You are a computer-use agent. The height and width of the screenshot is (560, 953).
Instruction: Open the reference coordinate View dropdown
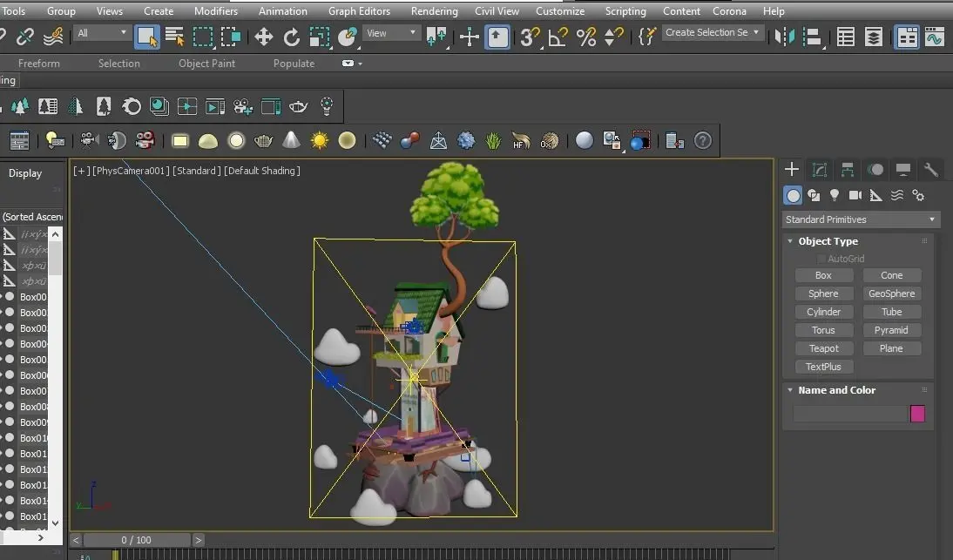coord(391,33)
